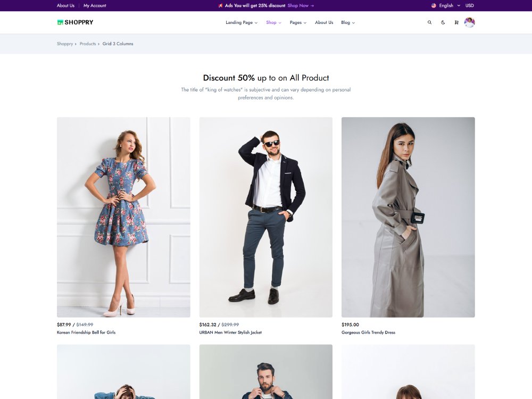Select the Gorgeous Girls Trendy Dress photo
Viewport: 532px width, 399px height.
click(x=408, y=217)
